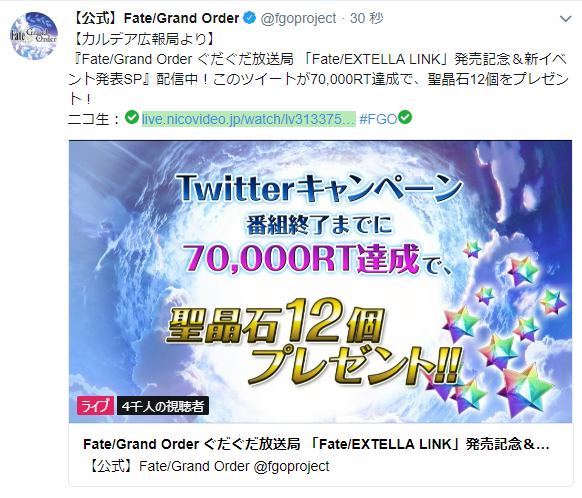
Task: Click the 聖晶石12個 gold text on banner
Action: pyautogui.click(x=276, y=321)
